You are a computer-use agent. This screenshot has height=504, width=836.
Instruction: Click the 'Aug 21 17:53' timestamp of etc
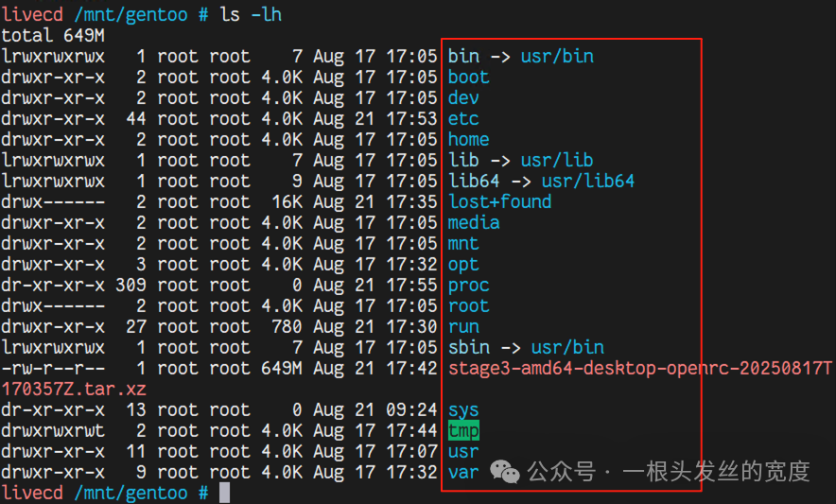(374, 119)
